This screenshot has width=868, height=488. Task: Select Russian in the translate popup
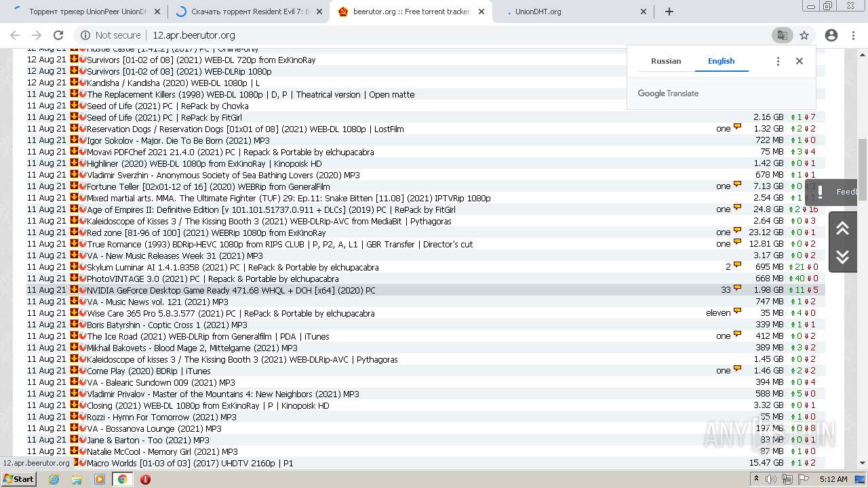666,61
